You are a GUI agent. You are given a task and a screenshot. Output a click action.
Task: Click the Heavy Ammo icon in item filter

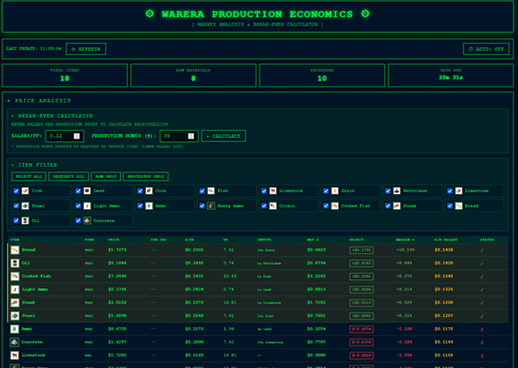click(211, 206)
